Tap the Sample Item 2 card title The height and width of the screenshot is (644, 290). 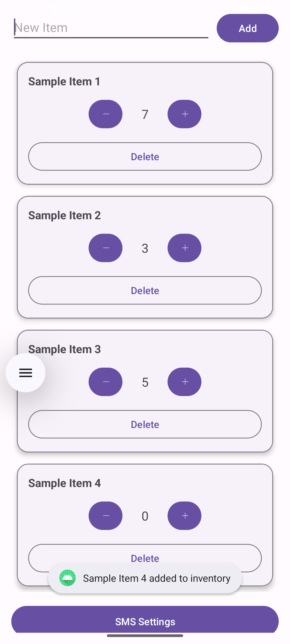[64, 215]
